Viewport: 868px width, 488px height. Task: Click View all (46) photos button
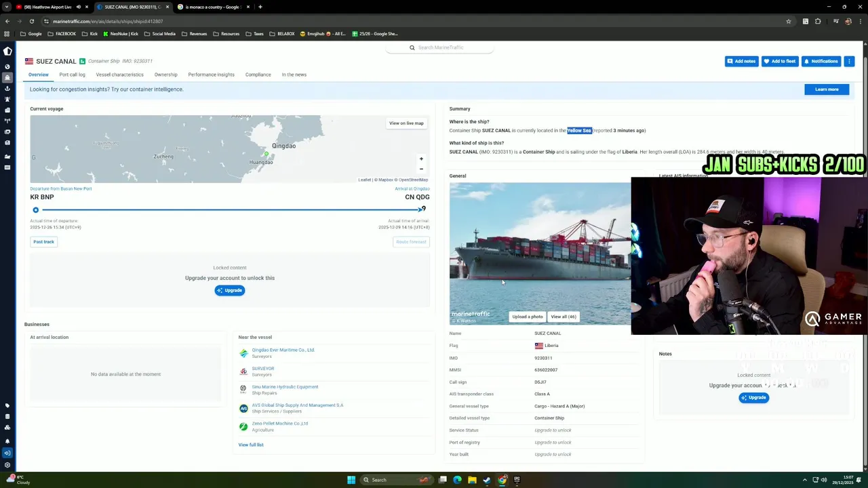click(x=563, y=317)
